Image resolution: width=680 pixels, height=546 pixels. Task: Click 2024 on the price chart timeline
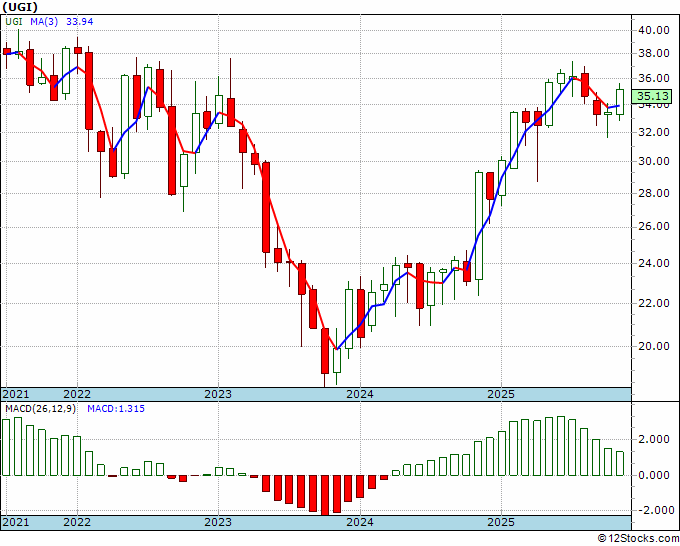[360, 394]
